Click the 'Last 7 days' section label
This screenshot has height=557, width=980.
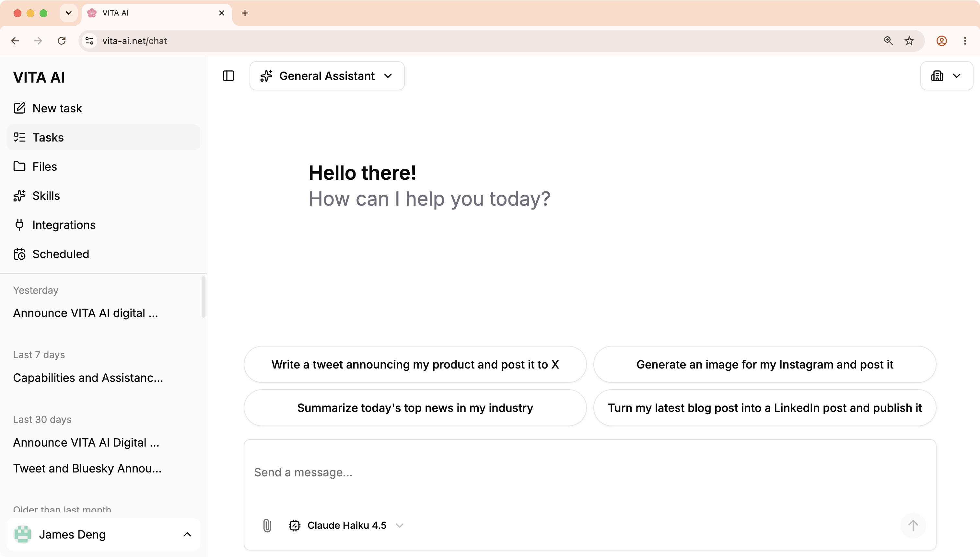(x=39, y=355)
